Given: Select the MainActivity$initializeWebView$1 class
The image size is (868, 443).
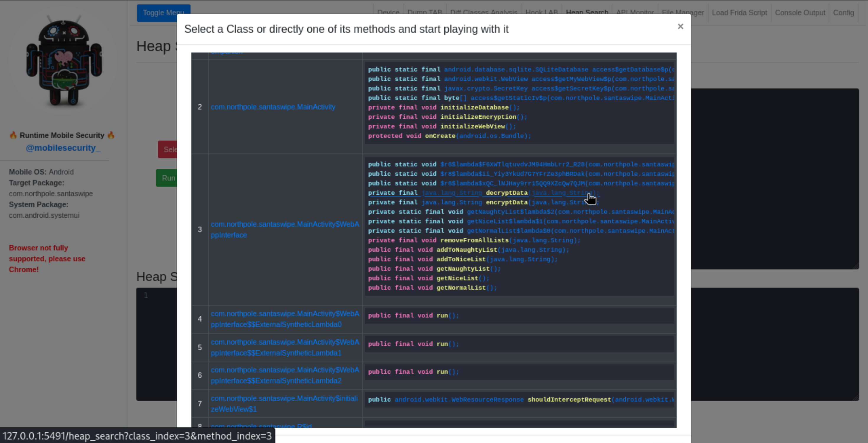Looking at the screenshot, I should 285,403.
